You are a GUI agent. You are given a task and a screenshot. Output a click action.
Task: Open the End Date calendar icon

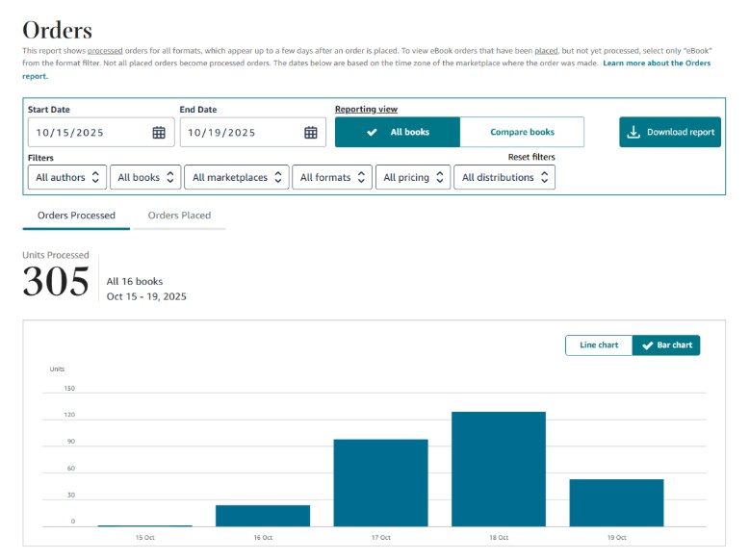[311, 133]
